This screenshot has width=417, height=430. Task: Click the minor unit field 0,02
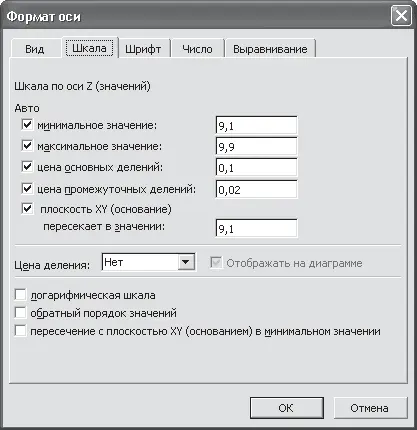pyautogui.click(x=256, y=189)
